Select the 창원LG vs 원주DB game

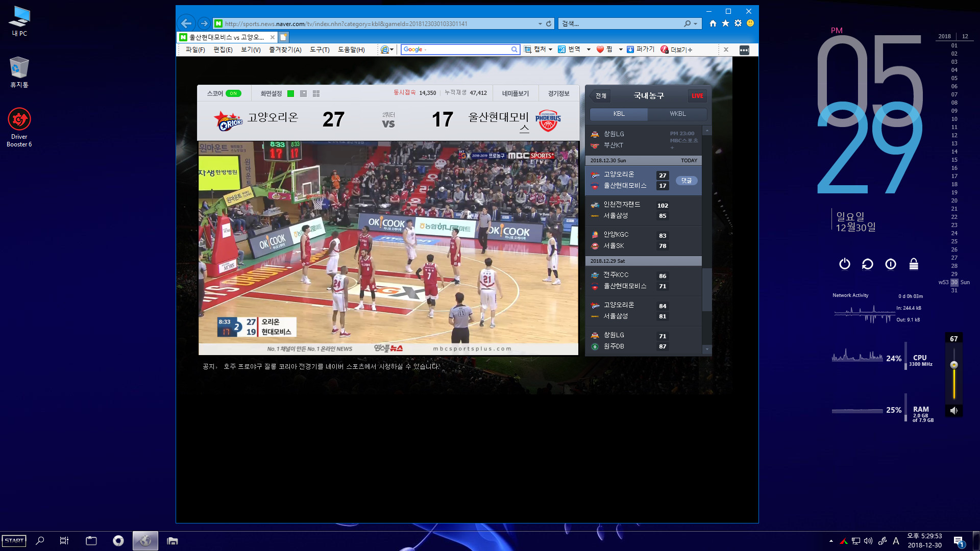pos(643,341)
